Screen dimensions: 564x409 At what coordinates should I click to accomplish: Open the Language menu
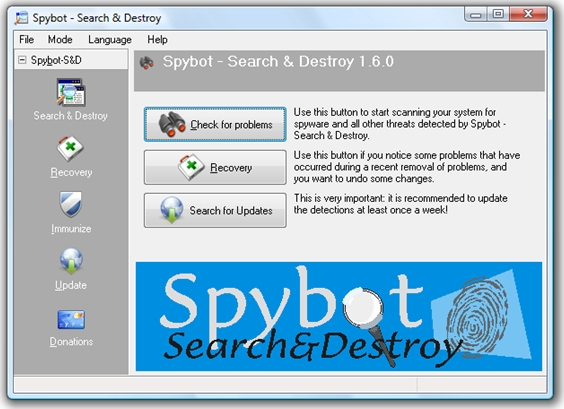(110, 40)
